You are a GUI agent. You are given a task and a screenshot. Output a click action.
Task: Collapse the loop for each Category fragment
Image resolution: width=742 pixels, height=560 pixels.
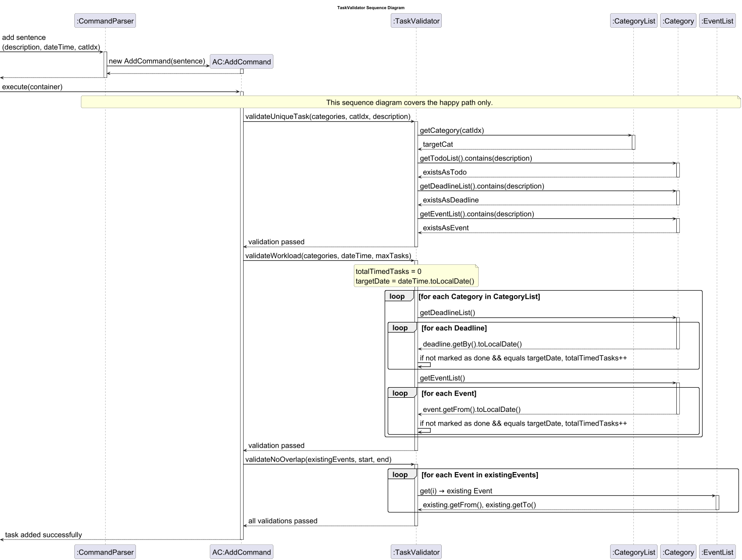(x=399, y=296)
